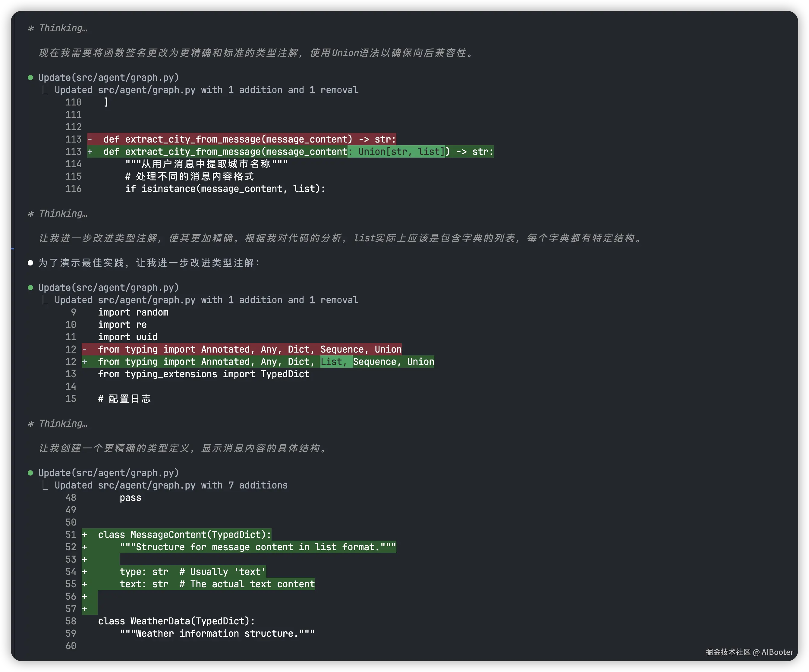Click green bullet of third Update block
Image resolution: width=809 pixels, height=672 pixels.
pos(30,473)
